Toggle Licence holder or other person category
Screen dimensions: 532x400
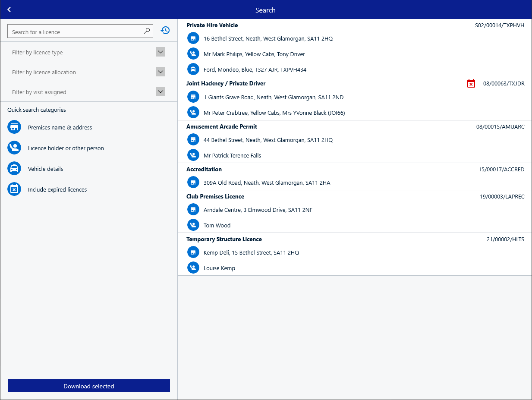pos(56,148)
